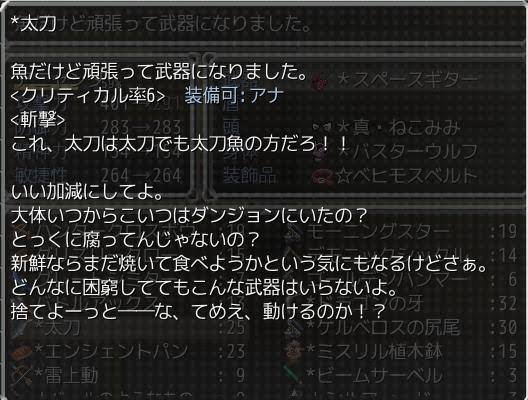Select the 装飾品 accessory slot label

tap(250, 176)
